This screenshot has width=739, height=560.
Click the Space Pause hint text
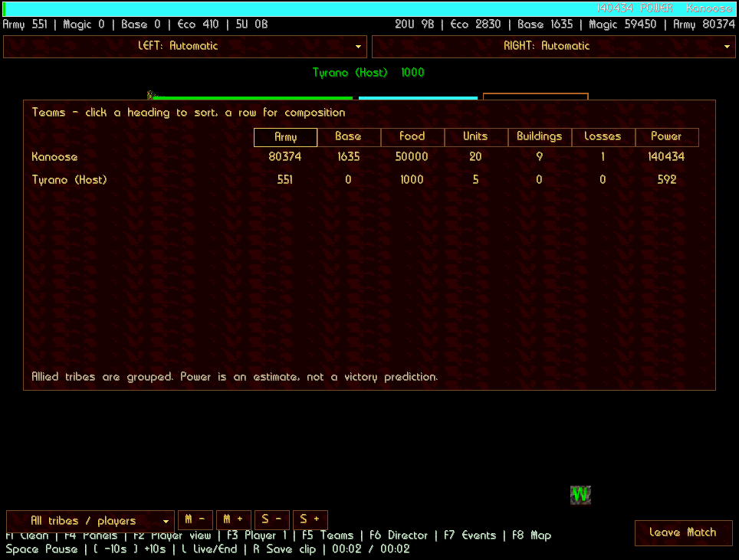click(x=42, y=549)
